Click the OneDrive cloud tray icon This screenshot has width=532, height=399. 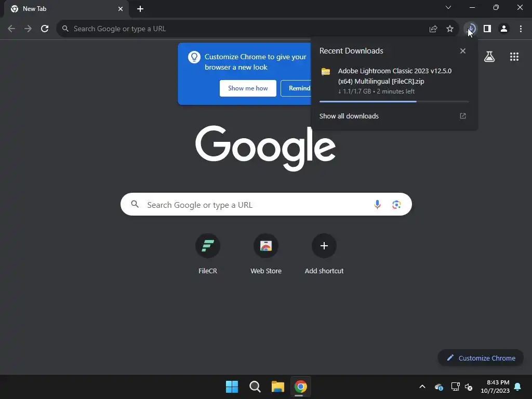[438, 387]
